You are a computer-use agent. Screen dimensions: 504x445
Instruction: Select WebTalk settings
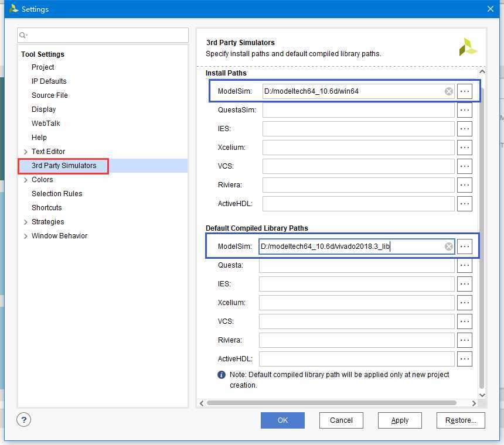coord(46,124)
